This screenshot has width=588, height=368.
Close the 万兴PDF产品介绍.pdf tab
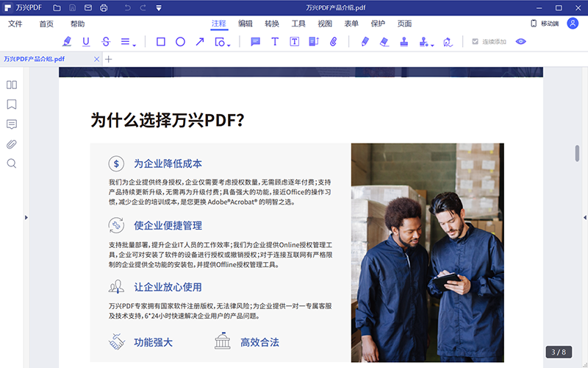tap(97, 59)
